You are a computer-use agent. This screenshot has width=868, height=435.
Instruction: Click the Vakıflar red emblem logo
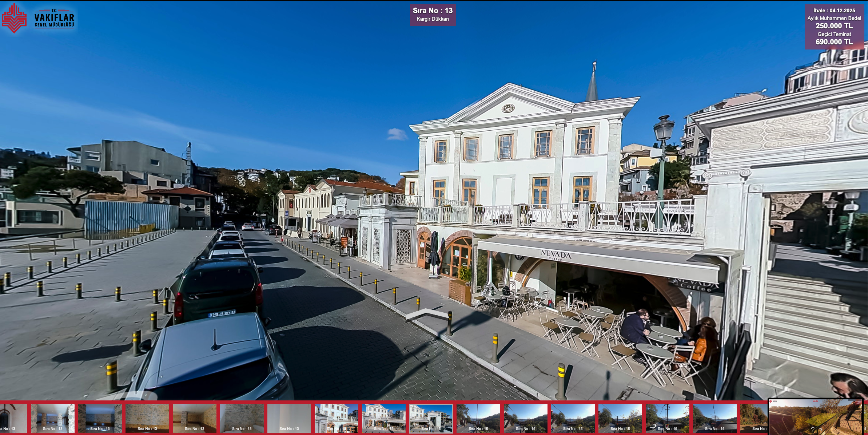pos(14,18)
